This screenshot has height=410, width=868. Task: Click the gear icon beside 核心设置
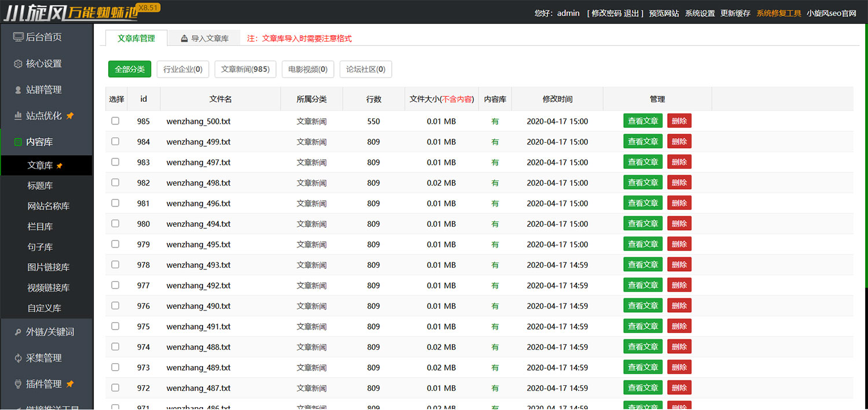pyautogui.click(x=19, y=64)
